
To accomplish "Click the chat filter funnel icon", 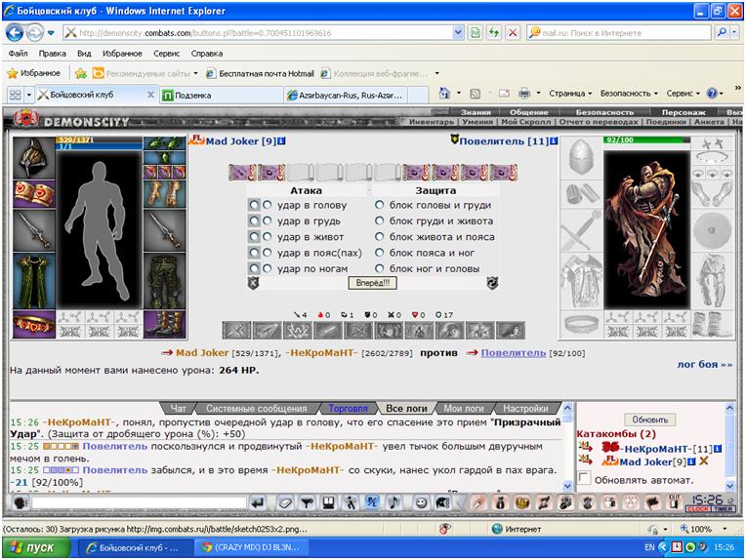I will click(307, 503).
